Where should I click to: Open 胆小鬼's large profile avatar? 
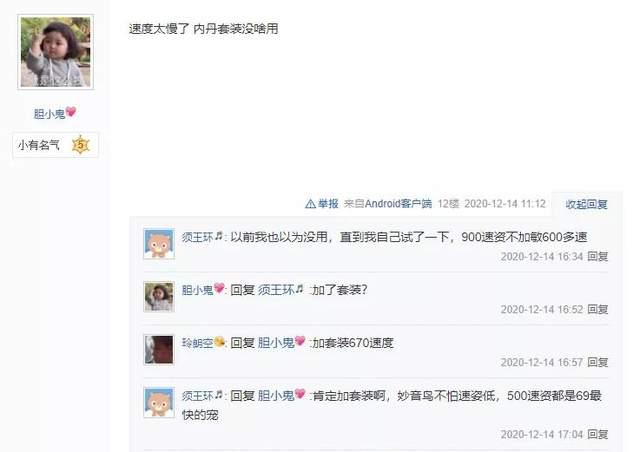pyautogui.click(x=56, y=52)
